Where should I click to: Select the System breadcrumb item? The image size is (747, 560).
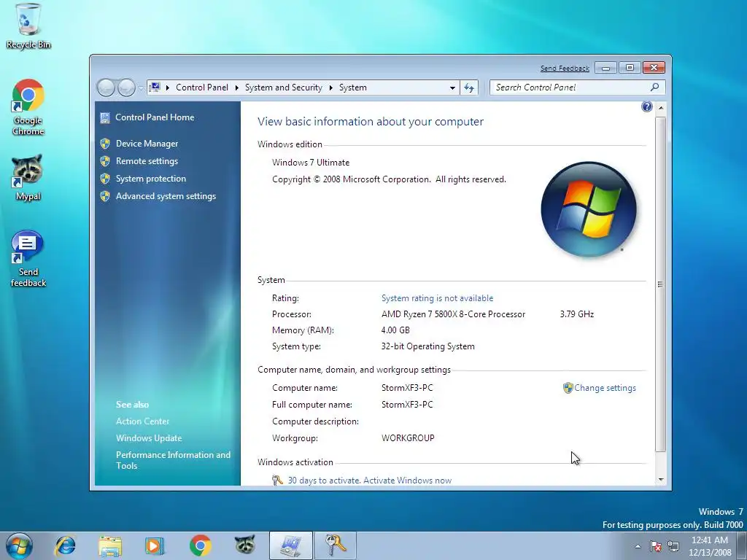(x=353, y=87)
